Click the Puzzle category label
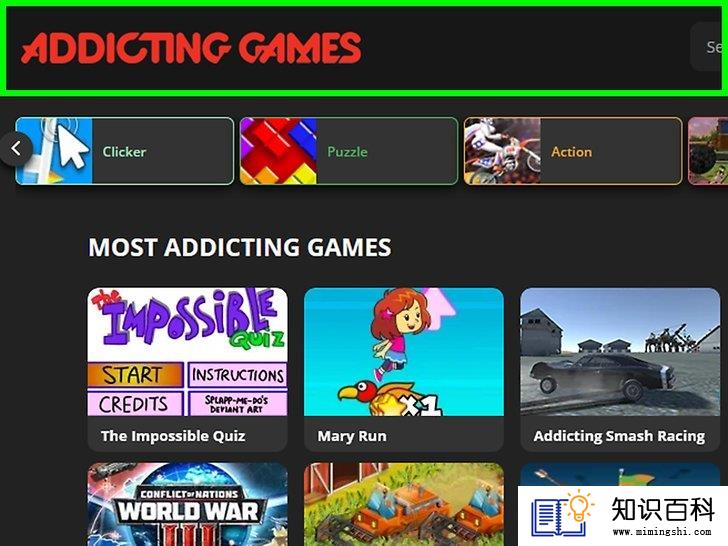 tap(347, 152)
